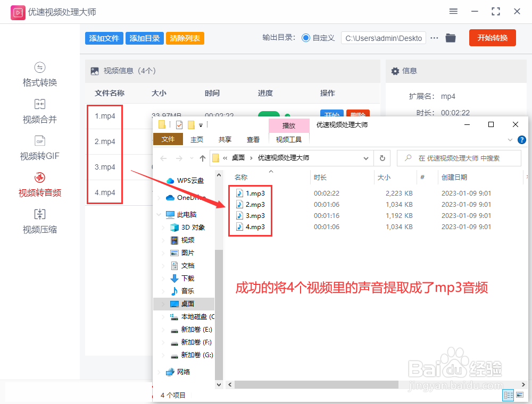The image size is (532, 404).
Task: Click the 3.mp3 audio file icon
Action: (x=239, y=216)
